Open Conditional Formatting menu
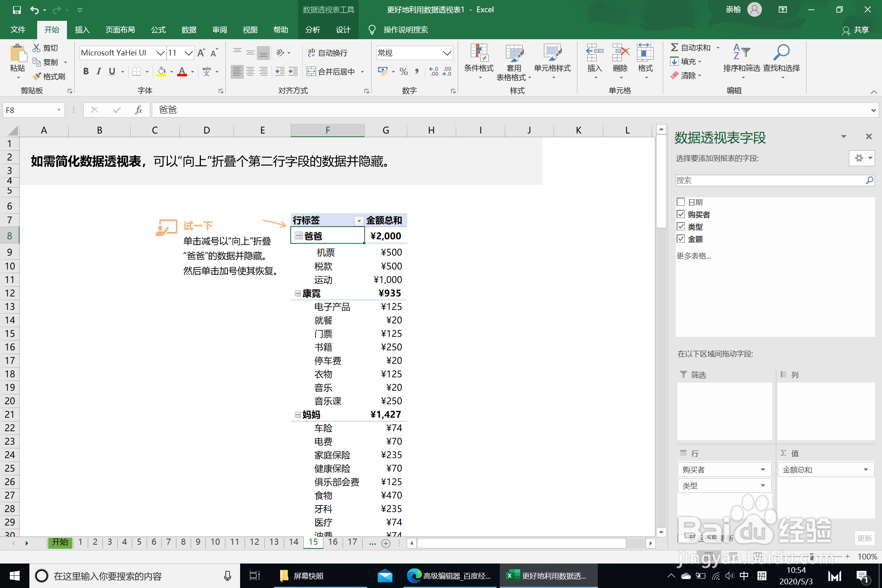The height and width of the screenshot is (588, 882). click(x=479, y=62)
